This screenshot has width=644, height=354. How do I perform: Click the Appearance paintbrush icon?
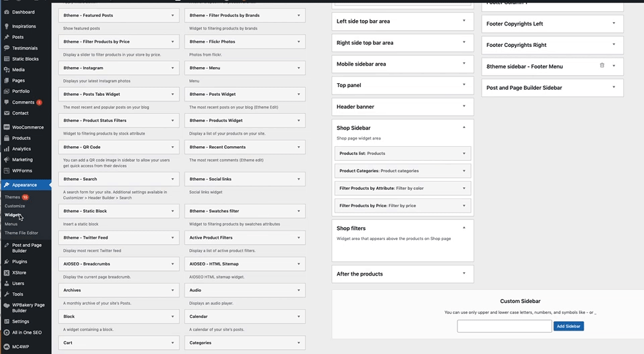[x=7, y=185]
